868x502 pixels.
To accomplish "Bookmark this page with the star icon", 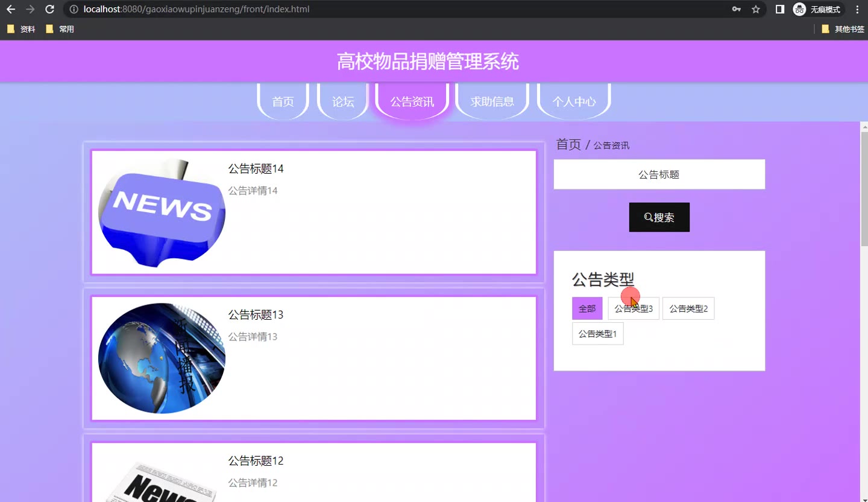I will [755, 9].
